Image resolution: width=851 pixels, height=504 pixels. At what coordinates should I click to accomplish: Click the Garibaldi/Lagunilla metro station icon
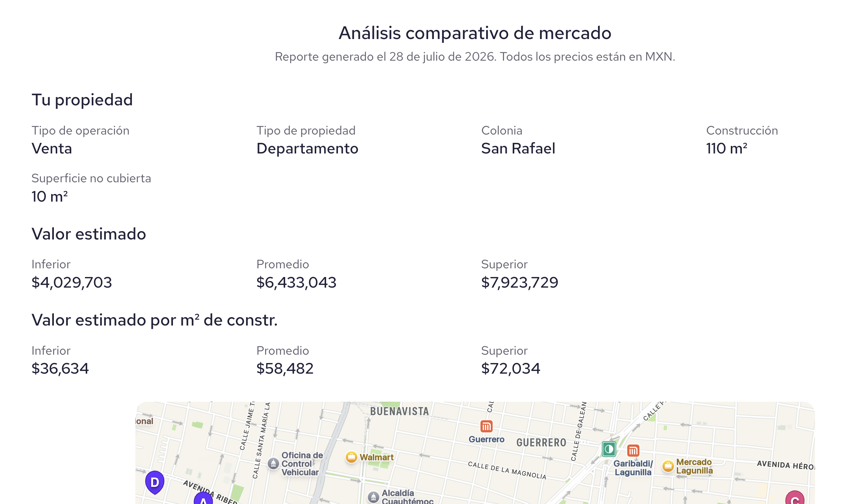[x=633, y=451]
